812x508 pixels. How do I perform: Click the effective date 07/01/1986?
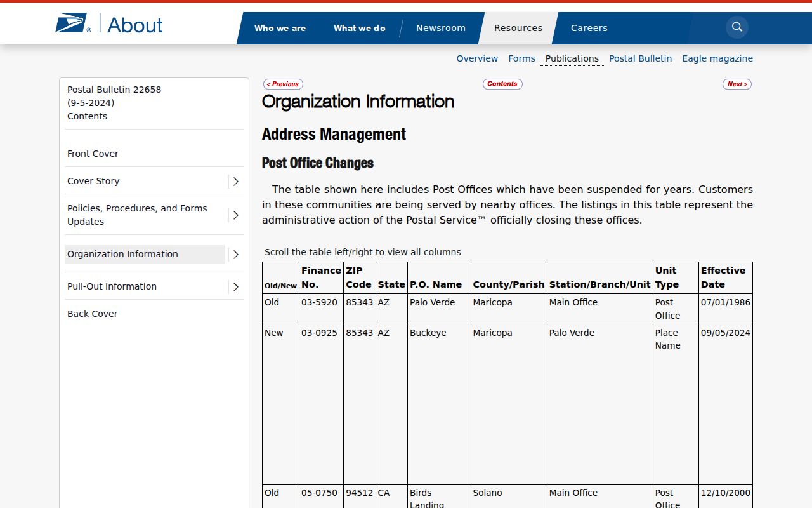point(726,302)
